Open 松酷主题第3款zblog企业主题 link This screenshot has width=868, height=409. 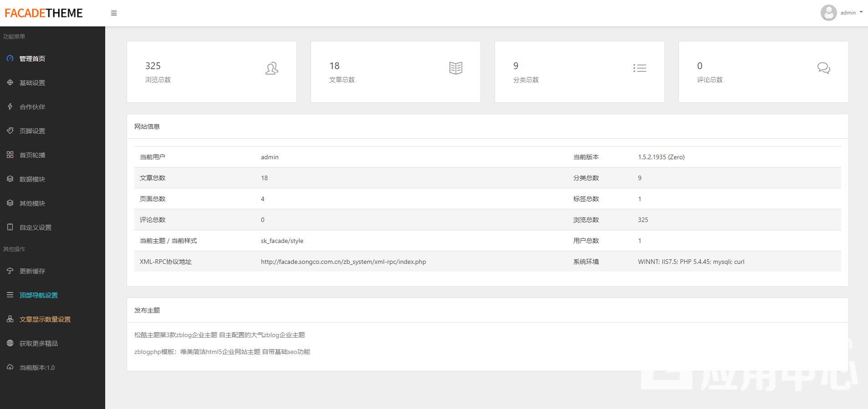point(220,335)
